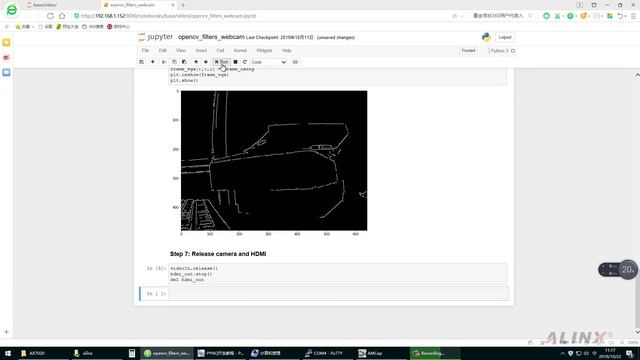Viewport: 640px width, 360px height.
Task: Open the Help menu
Action: point(287,51)
